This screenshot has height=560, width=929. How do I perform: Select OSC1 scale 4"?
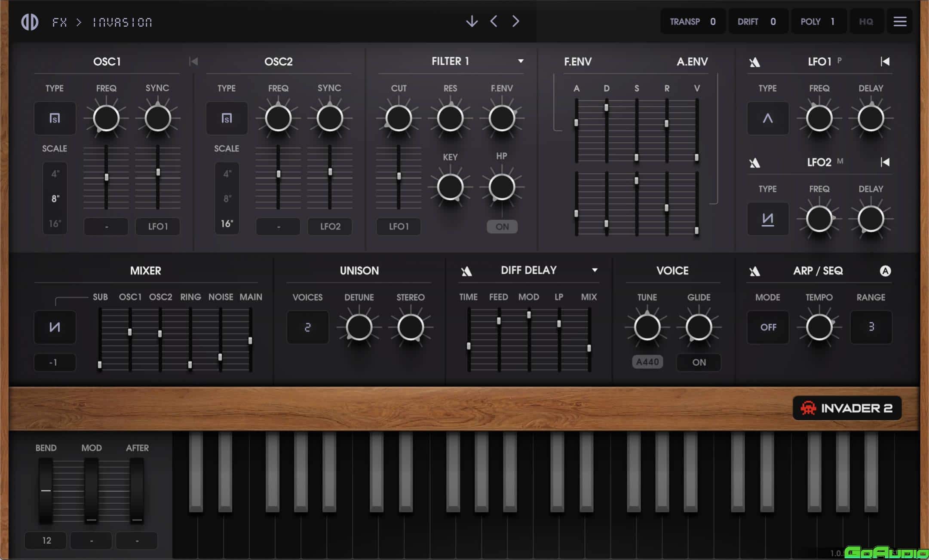[55, 174]
